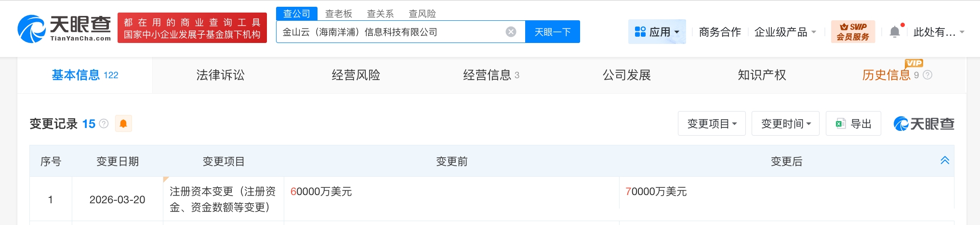
Task: Open the notification bell
Action: coord(895,32)
